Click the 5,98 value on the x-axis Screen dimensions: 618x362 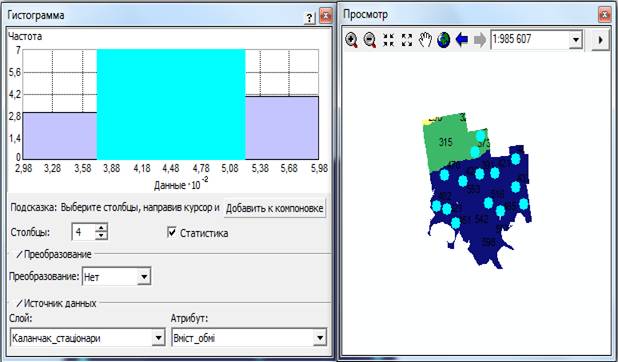pyautogui.click(x=319, y=169)
